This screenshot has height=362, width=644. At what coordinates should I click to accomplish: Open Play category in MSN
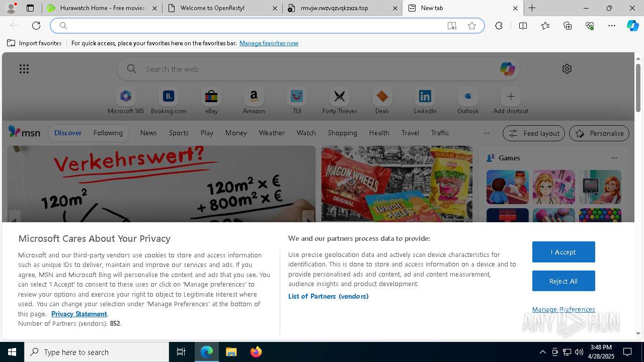pyautogui.click(x=207, y=133)
